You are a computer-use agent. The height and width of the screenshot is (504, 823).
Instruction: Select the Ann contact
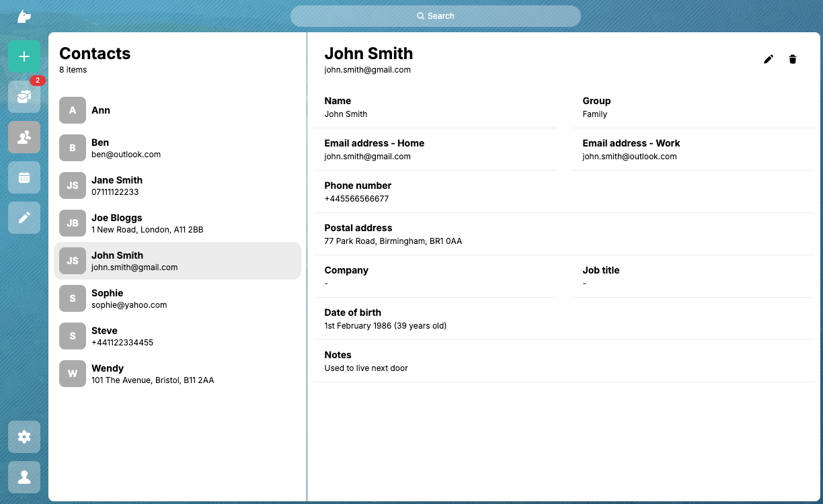pos(178,110)
